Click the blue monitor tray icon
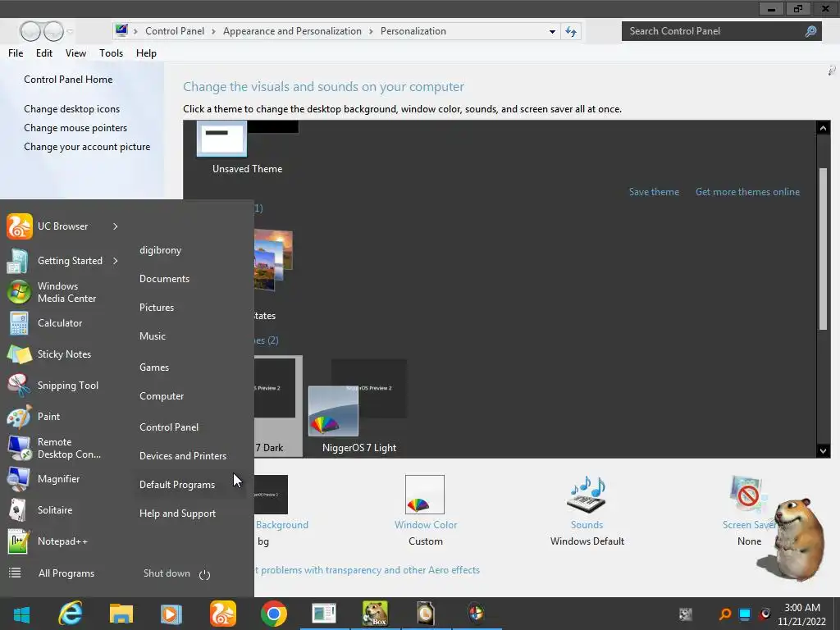This screenshot has height=630, width=840. click(745, 614)
